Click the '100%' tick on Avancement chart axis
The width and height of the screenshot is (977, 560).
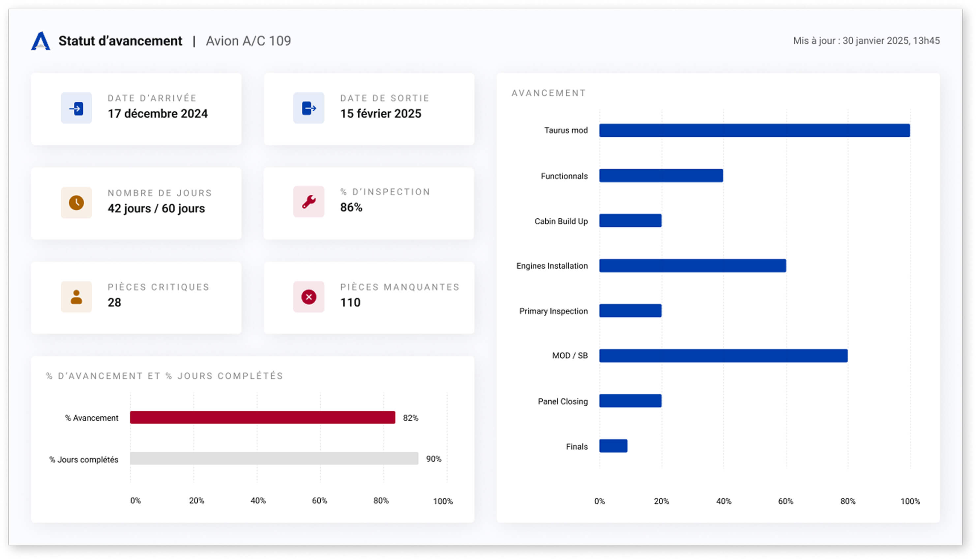(910, 501)
